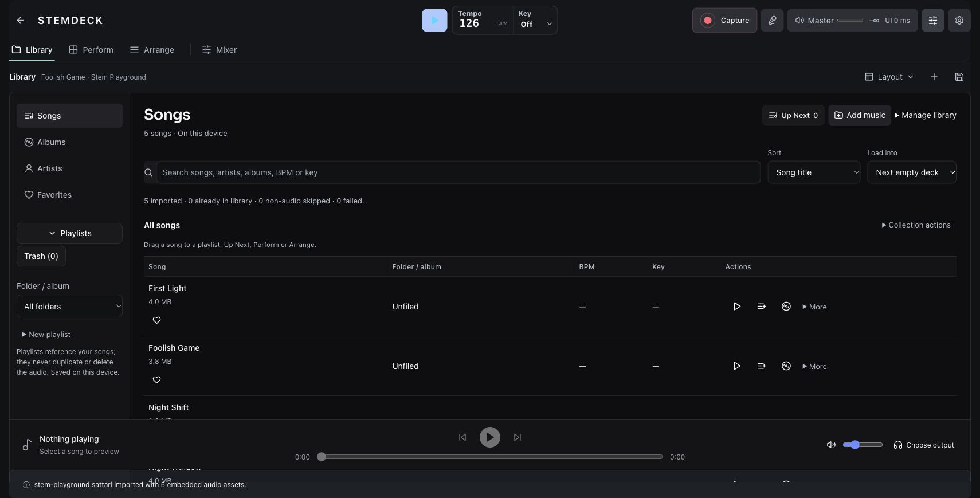Load Foolish Game onto a deck

pos(786,366)
